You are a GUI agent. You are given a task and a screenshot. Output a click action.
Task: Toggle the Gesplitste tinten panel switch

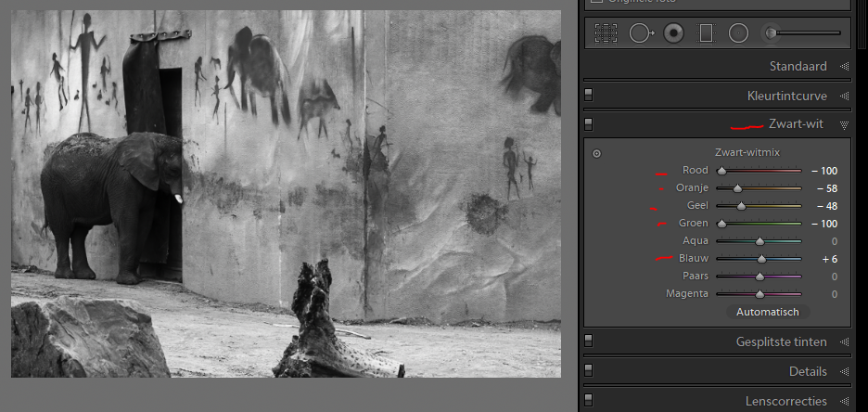point(589,342)
